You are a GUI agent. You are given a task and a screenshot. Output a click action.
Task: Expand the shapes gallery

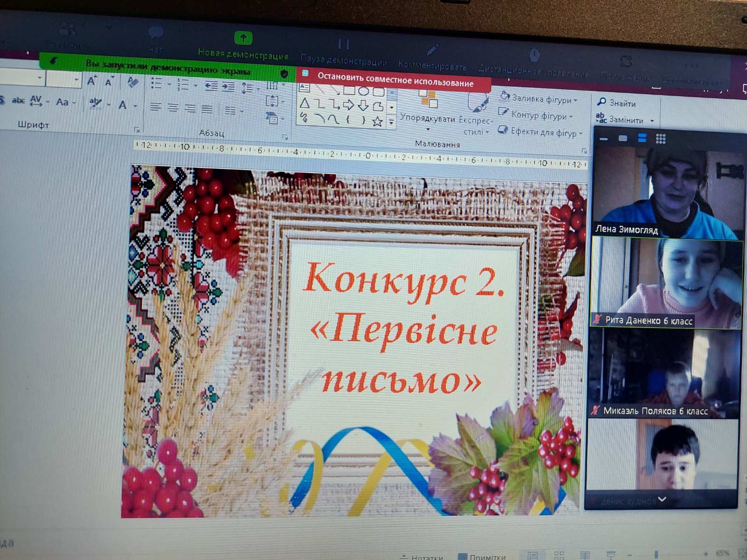[391, 123]
